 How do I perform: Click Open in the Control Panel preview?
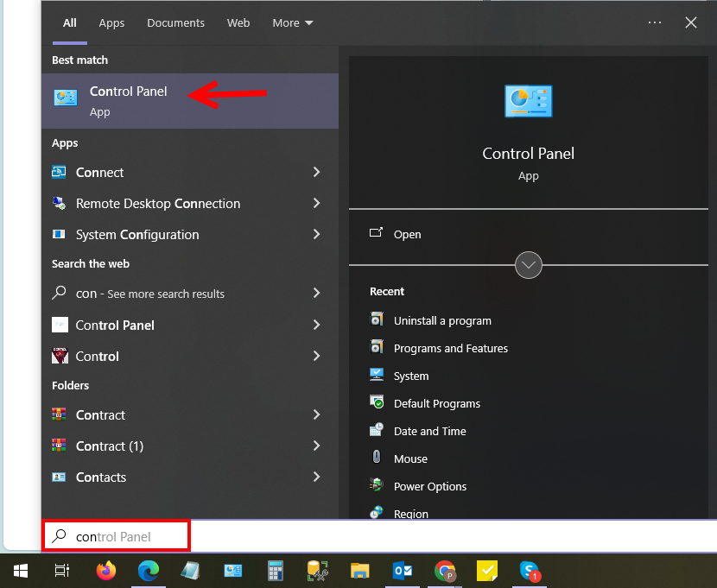point(396,234)
